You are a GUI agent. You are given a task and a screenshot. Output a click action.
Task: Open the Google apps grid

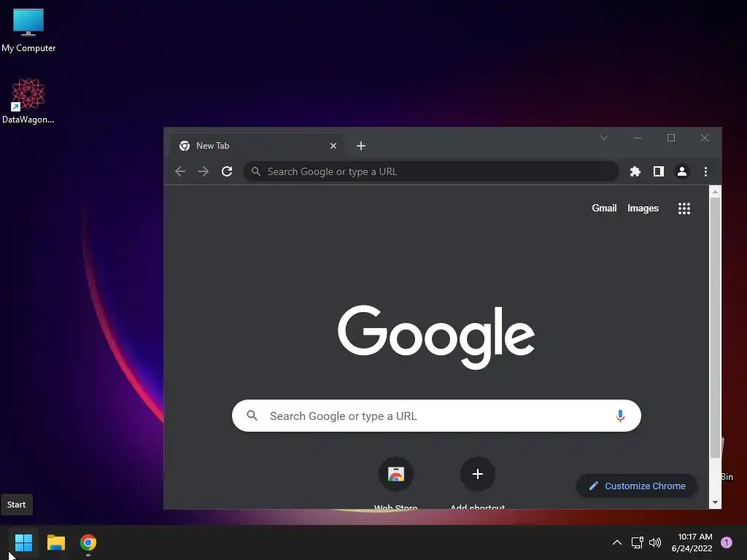tap(684, 208)
